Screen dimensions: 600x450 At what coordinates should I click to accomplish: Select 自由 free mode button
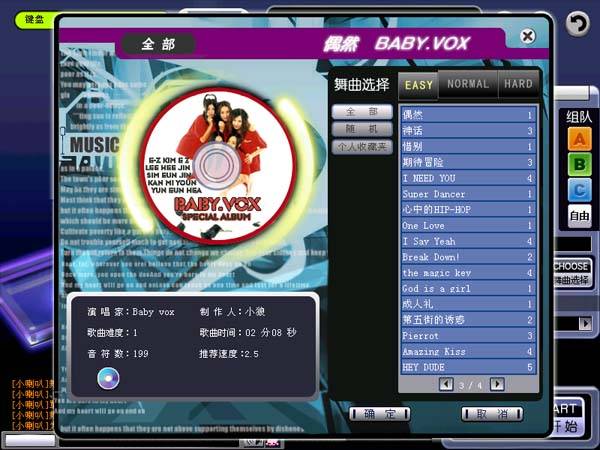click(x=579, y=216)
